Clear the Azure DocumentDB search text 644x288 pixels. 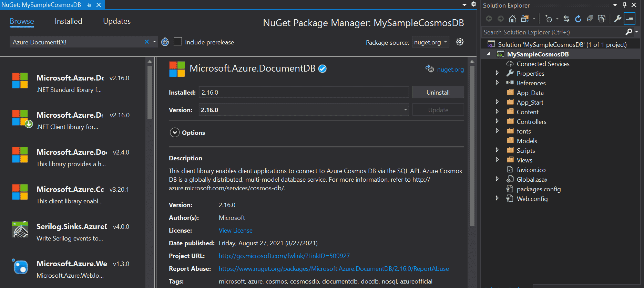point(147,42)
